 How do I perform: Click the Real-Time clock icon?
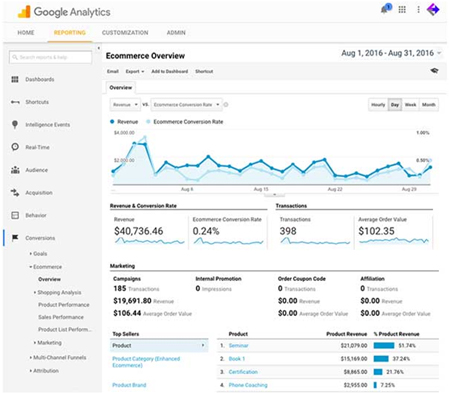click(x=15, y=147)
